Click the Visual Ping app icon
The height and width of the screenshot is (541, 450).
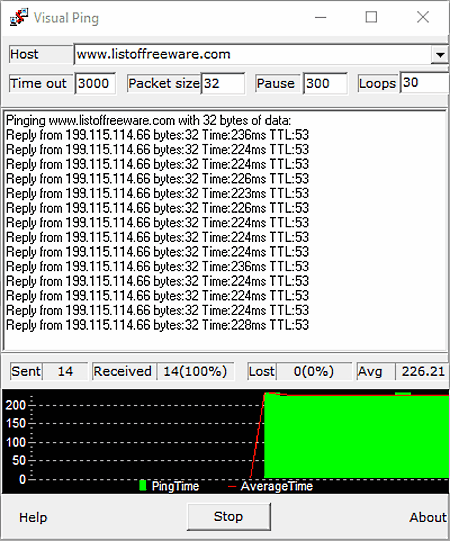point(19,17)
